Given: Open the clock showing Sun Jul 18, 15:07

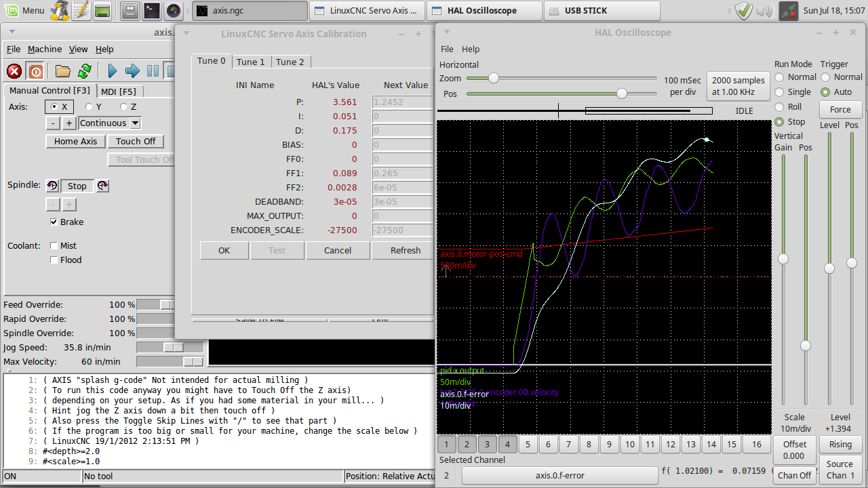Looking at the screenshot, I should tap(833, 10).
